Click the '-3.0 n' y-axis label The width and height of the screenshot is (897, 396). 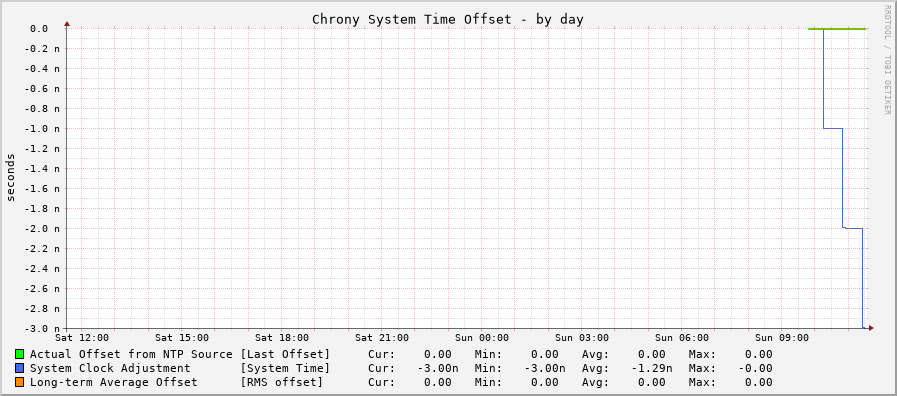tap(42, 329)
